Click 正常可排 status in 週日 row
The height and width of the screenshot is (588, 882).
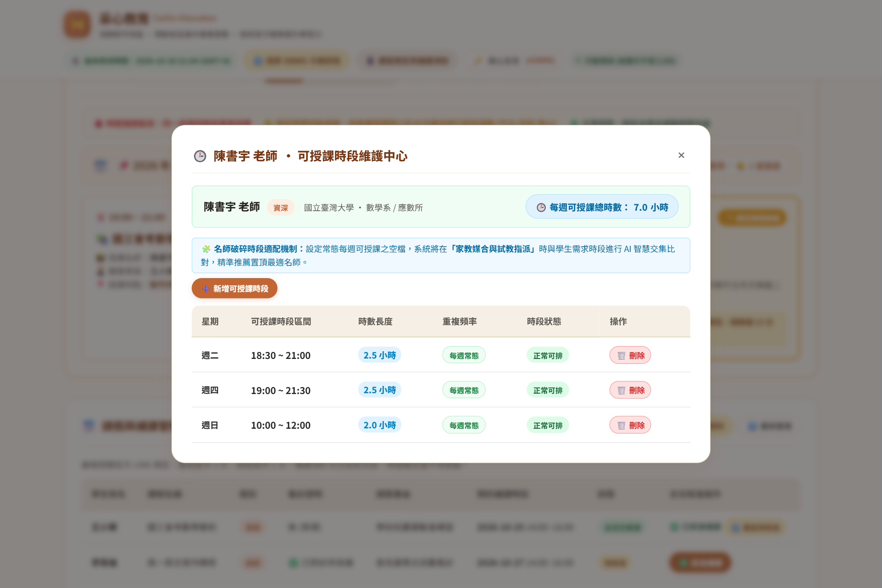coord(548,425)
